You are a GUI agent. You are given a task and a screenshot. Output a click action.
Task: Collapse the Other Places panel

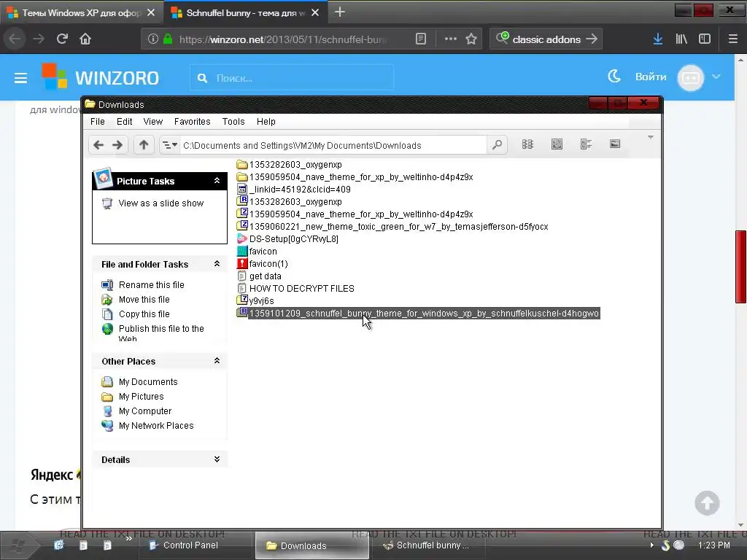click(x=217, y=361)
